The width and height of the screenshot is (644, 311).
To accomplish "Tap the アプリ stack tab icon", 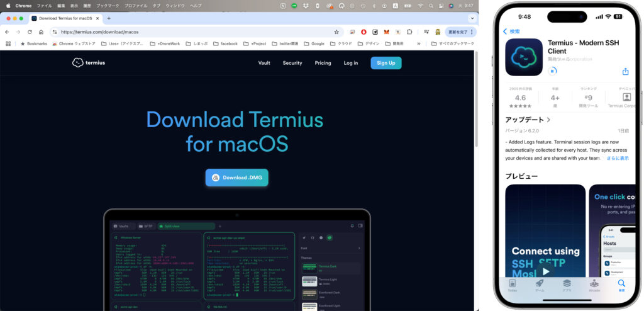I will (x=567, y=283).
